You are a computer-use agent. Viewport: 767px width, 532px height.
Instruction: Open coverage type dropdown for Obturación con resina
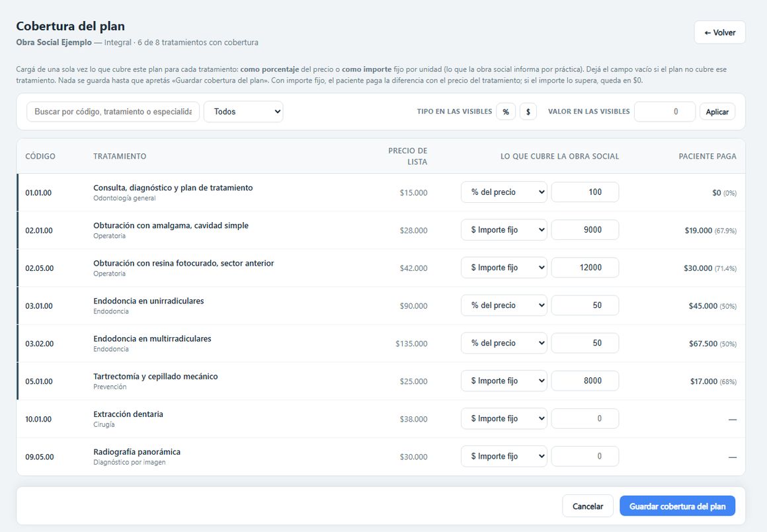pos(504,268)
